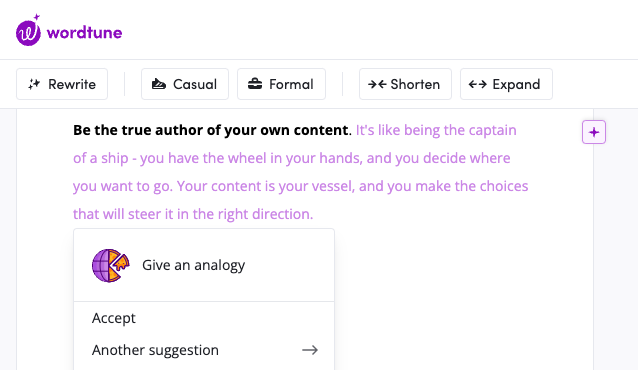Screen dimensions: 638x370
Task: Select the Rewrite button
Action: pyautogui.click(x=62, y=84)
